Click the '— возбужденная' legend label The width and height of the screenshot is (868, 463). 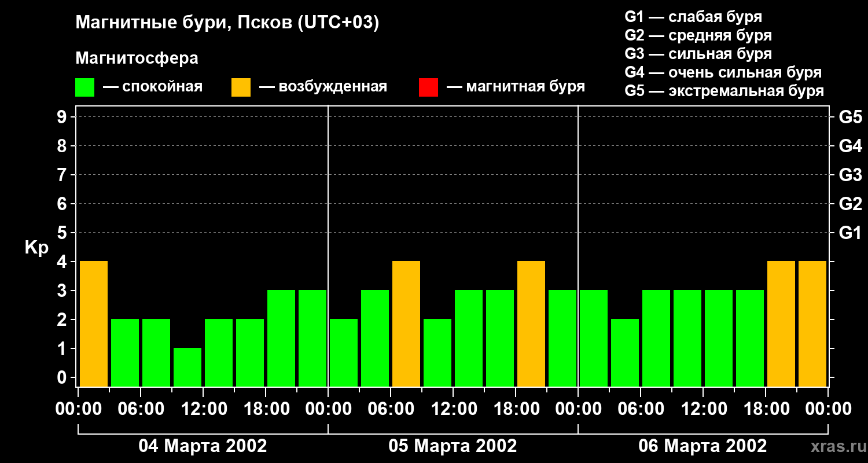pos(323,87)
